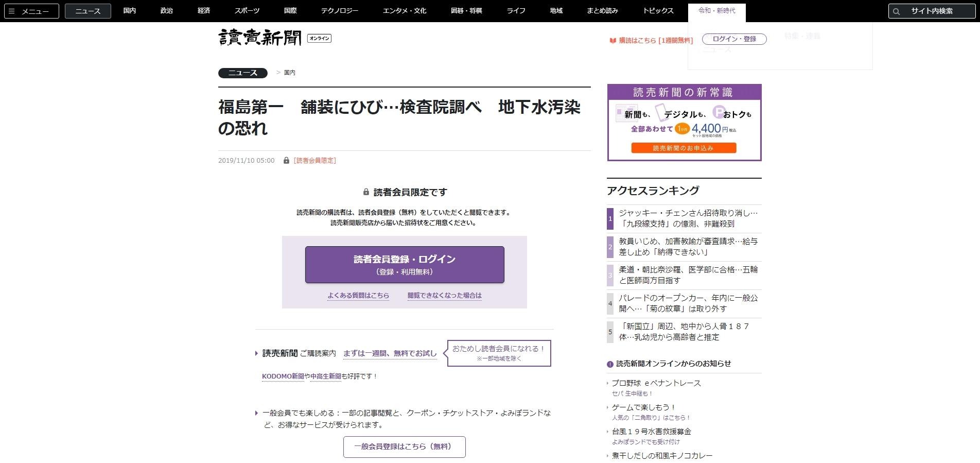The image size is (980, 463).
Task: Click the Yomiuri Shimbun logo
Action: click(260, 38)
